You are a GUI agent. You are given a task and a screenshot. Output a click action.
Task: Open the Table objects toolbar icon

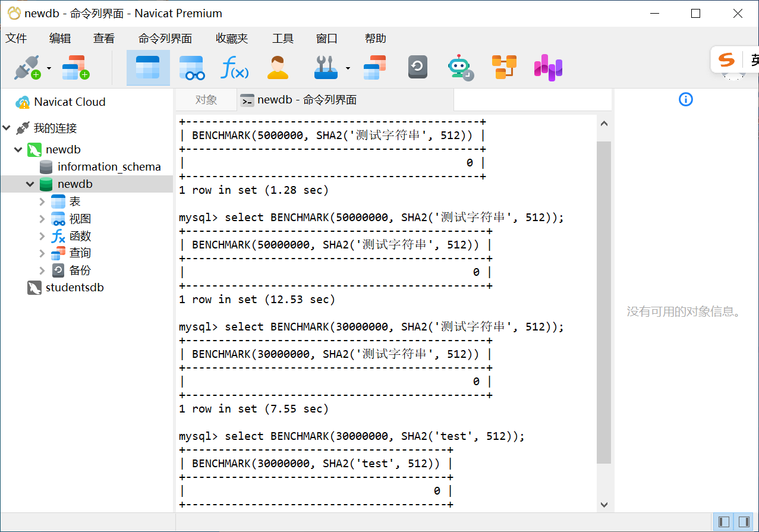tap(147, 68)
